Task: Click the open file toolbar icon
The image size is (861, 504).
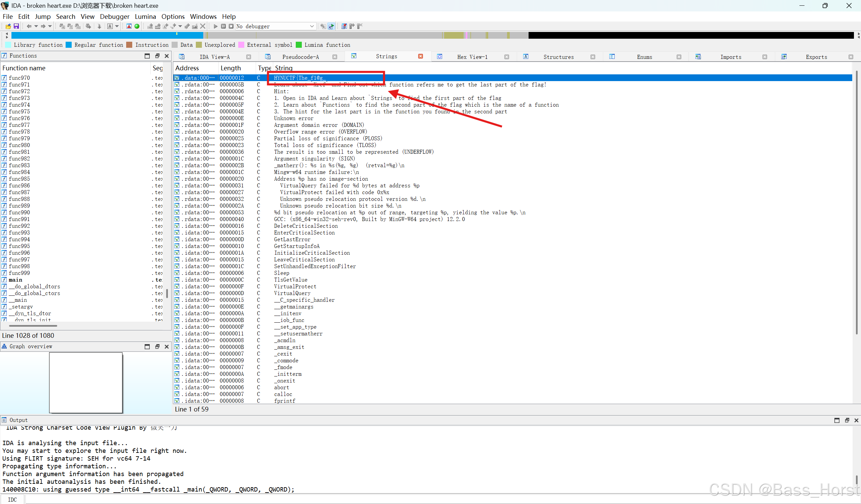Action: (8, 26)
